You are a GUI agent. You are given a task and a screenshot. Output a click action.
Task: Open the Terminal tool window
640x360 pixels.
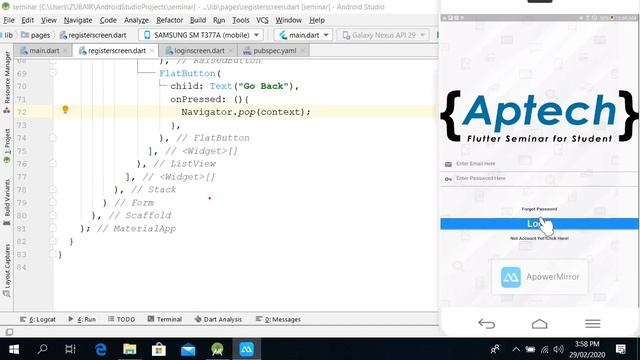coord(165,319)
